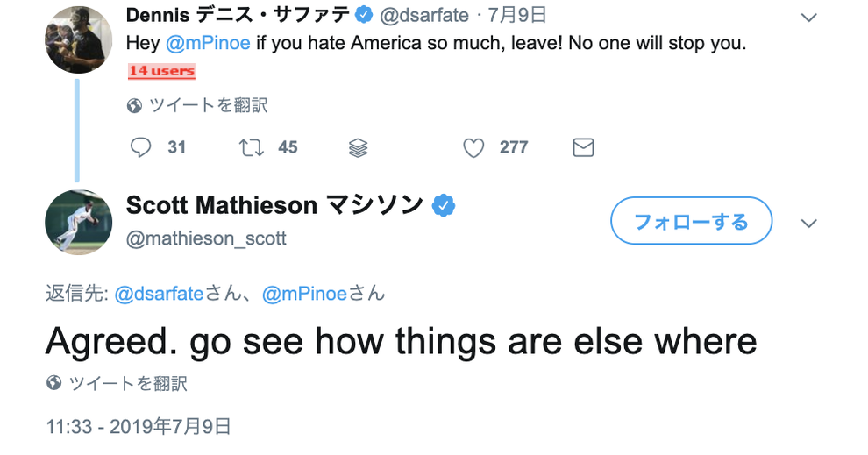
Task: Open Scott Mathieson's avatar photo
Action: click(x=78, y=222)
